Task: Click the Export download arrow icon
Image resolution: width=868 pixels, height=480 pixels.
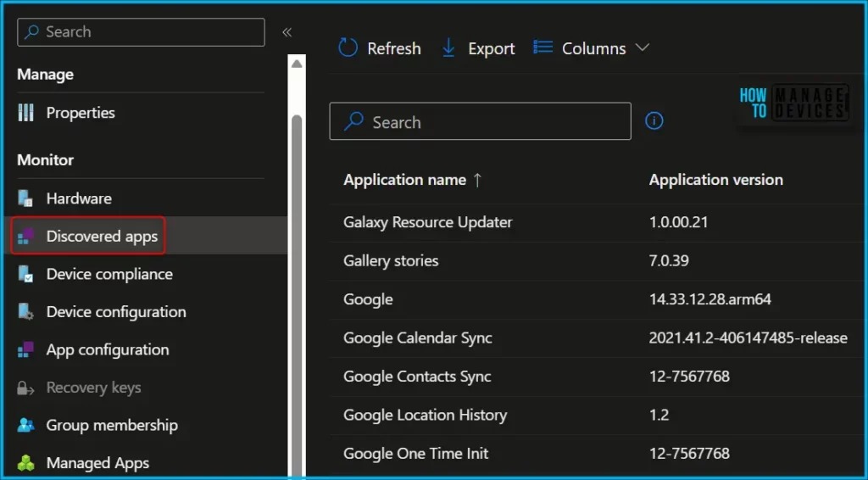Action: (448, 48)
